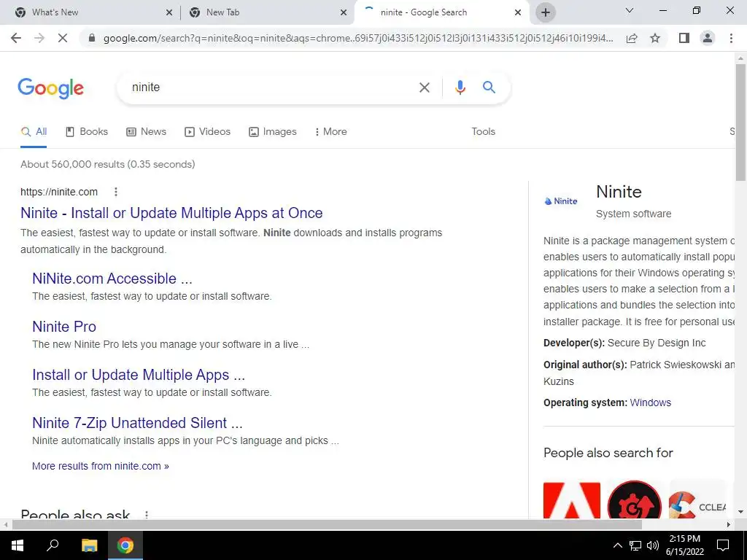The width and height of the screenshot is (747, 560).
Task: Click the ninite search input field
Action: coord(271,87)
